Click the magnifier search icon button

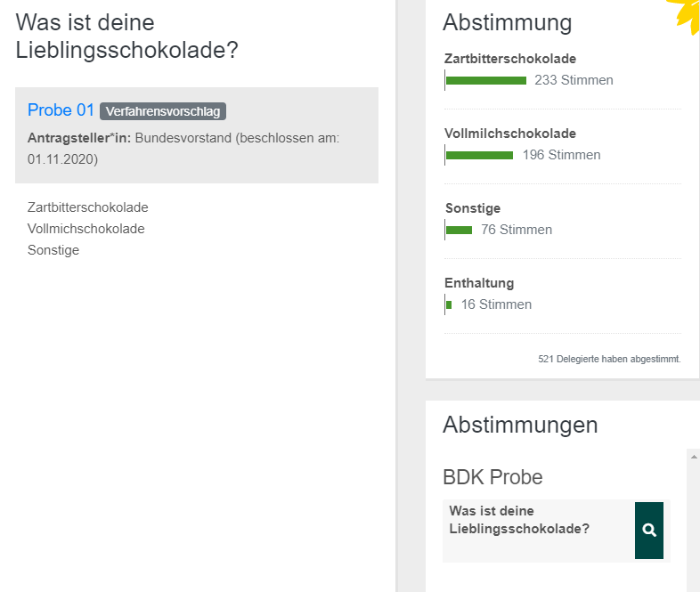(x=649, y=530)
